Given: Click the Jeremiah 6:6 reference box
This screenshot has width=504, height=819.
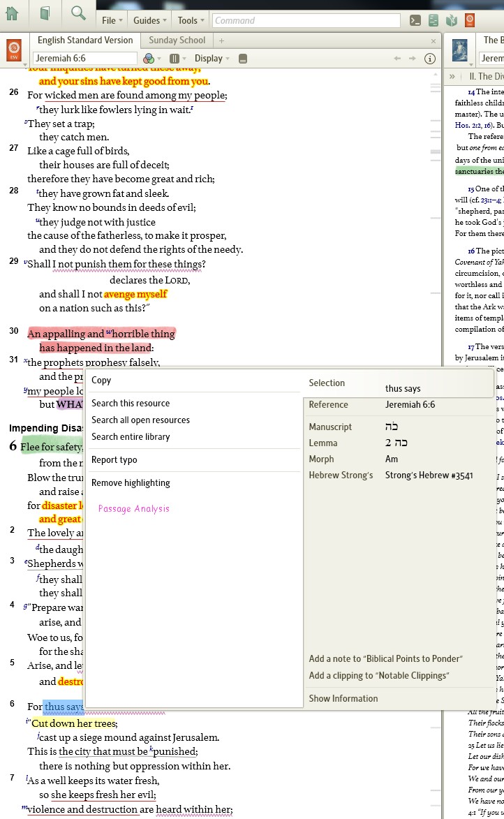Looking at the screenshot, I should click(85, 59).
